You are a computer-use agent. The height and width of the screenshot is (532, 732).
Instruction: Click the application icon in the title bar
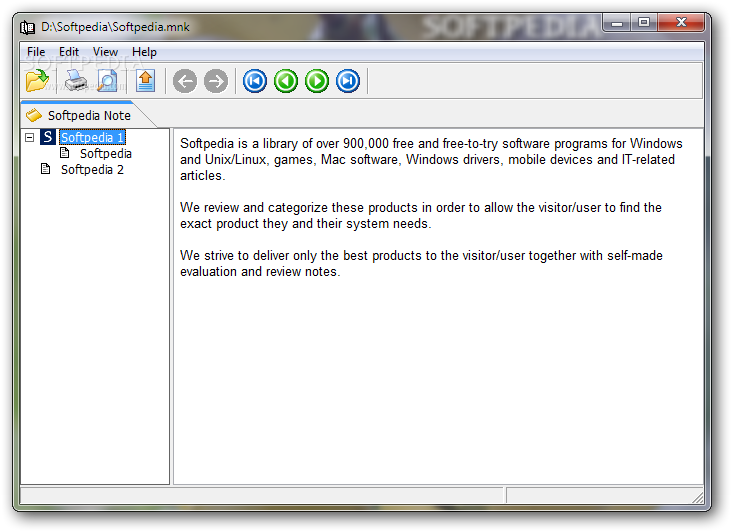pos(28,28)
